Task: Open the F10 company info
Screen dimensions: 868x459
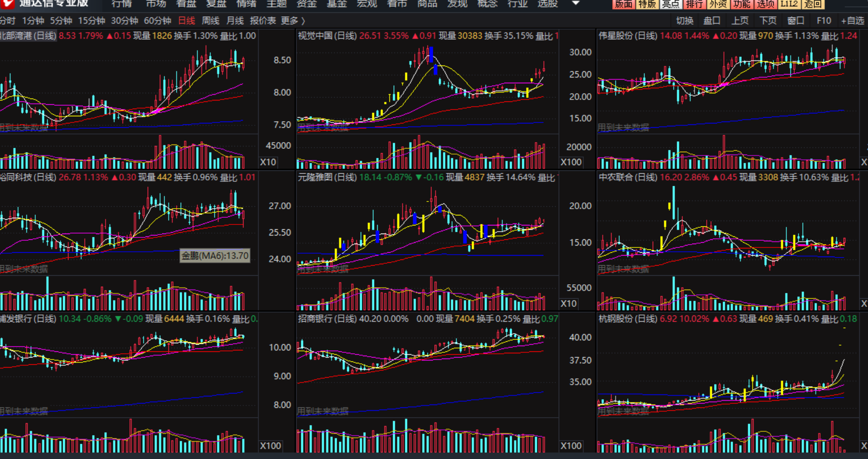Action: [824, 21]
